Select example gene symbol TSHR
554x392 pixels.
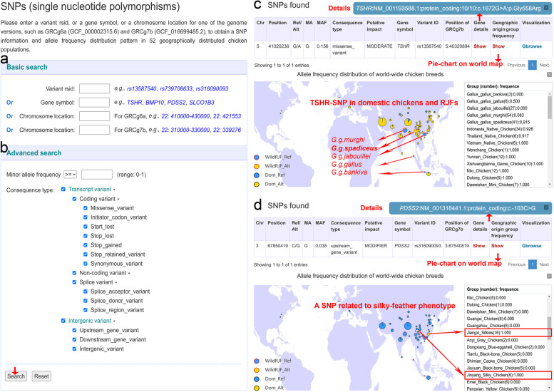click(x=134, y=103)
